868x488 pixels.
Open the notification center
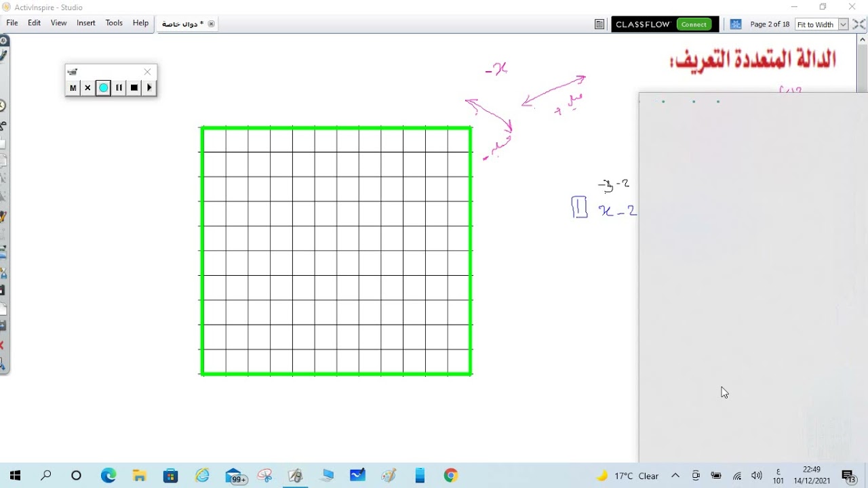pyautogui.click(x=848, y=476)
